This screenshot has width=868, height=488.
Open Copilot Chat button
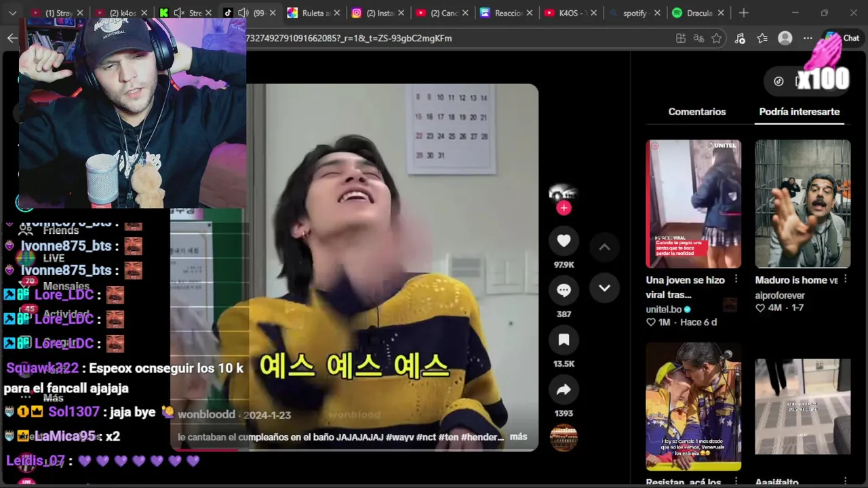point(842,39)
